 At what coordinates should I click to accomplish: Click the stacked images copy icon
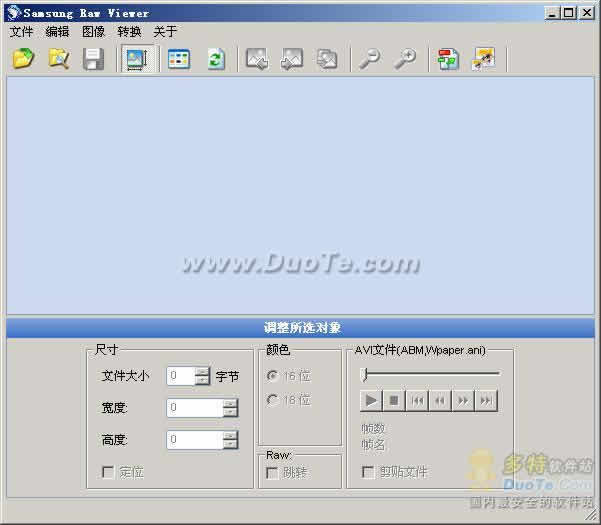pyautogui.click(x=327, y=59)
